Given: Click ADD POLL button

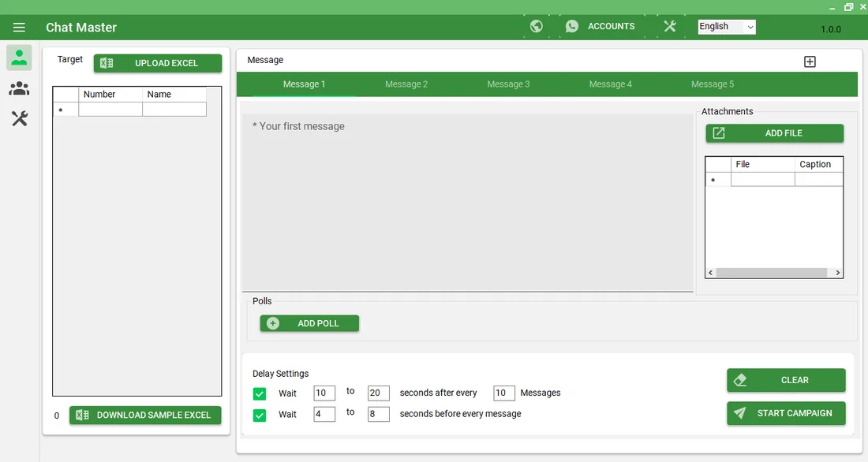Looking at the screenshot, I should coord(309,323).
